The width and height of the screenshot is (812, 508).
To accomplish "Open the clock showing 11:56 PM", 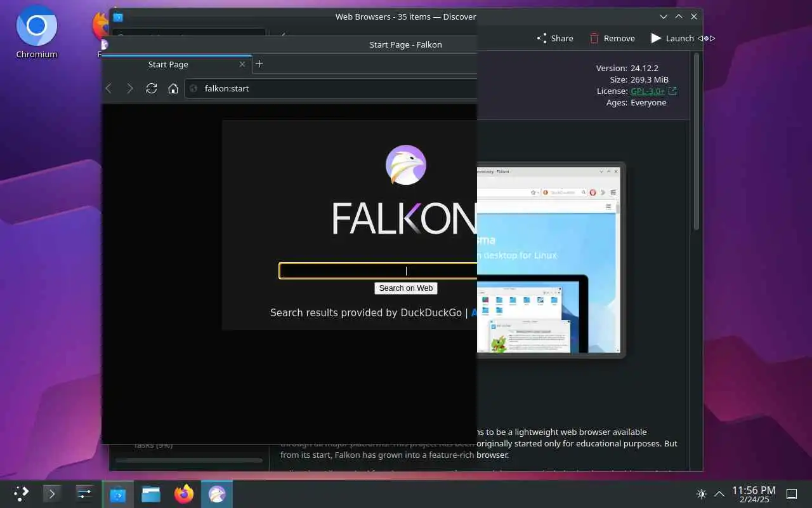I will tap(754, 494).
